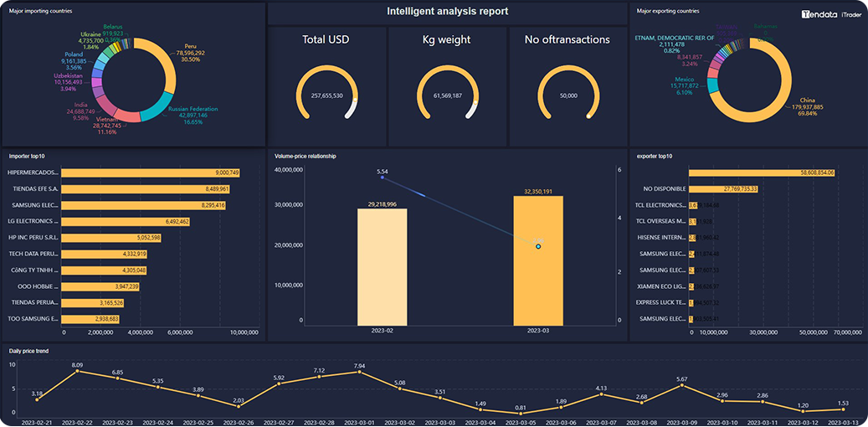Click the 2023-02 bar valued 29,218,996

click(x=383, y=267)
